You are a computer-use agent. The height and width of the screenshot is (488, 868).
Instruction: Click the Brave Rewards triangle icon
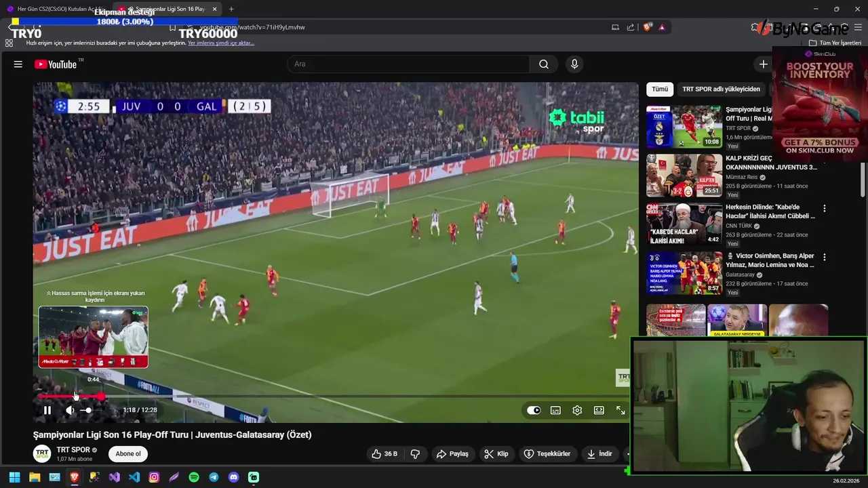pyautogui.click(x=662, y=27)
